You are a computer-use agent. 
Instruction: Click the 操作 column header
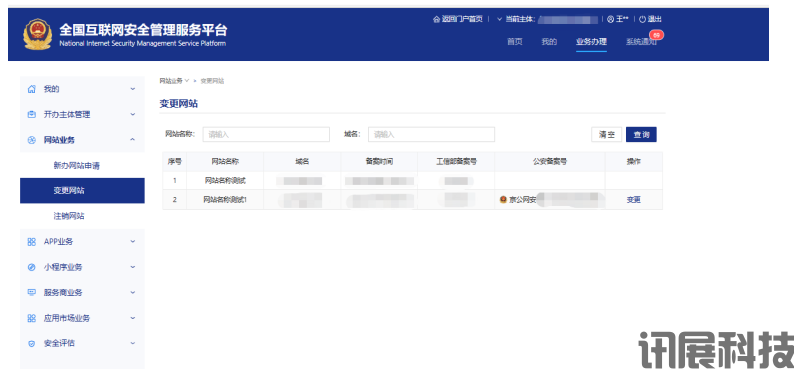coord(633,161)
